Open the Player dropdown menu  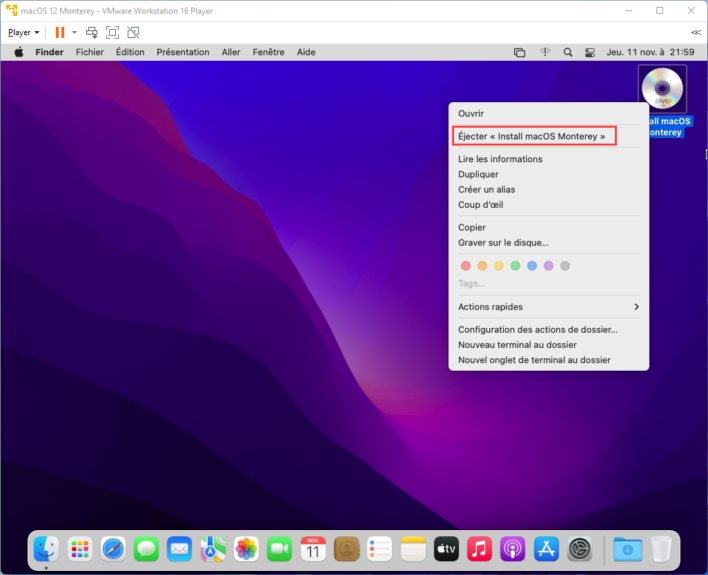pyautogui.click(x=23, y=33)
